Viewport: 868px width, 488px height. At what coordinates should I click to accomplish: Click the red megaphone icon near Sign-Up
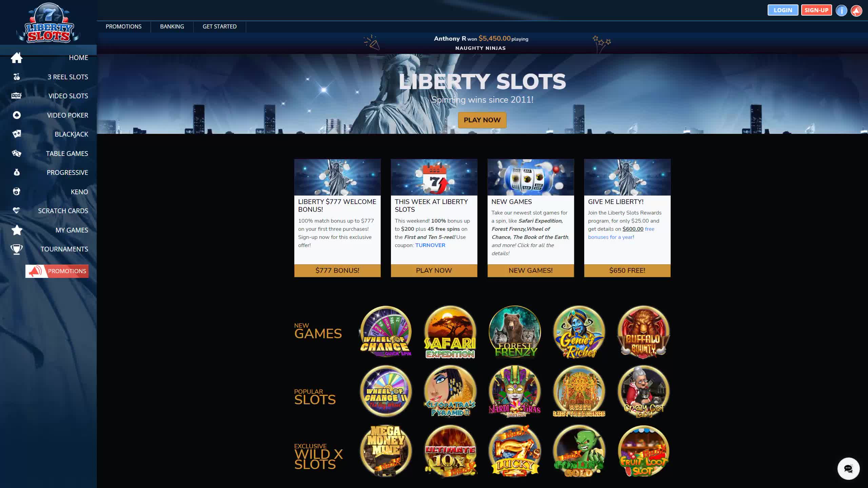pos(856,11)
